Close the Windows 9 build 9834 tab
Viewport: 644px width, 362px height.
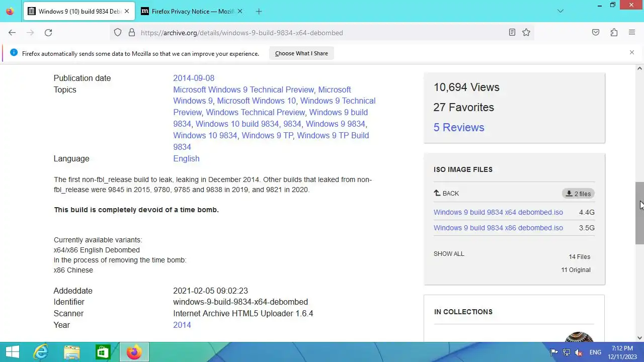click(x=127, y=11)
